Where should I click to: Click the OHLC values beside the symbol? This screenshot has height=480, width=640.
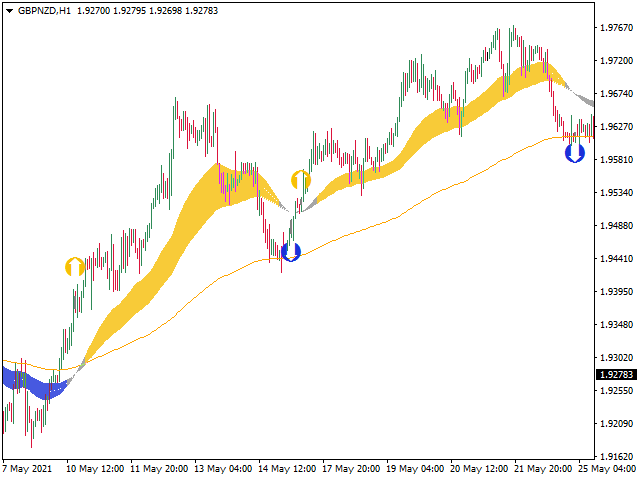pos(147,11)
